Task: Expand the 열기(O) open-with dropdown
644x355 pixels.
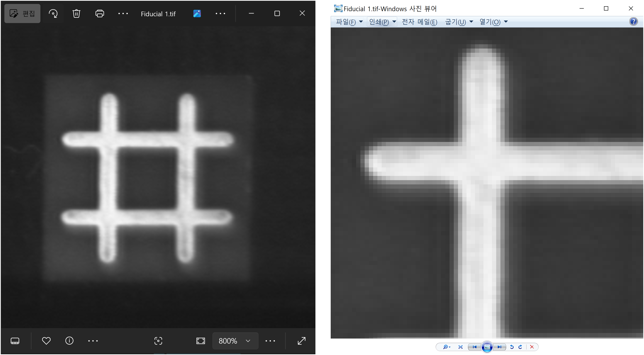Action: coord(493,22)
